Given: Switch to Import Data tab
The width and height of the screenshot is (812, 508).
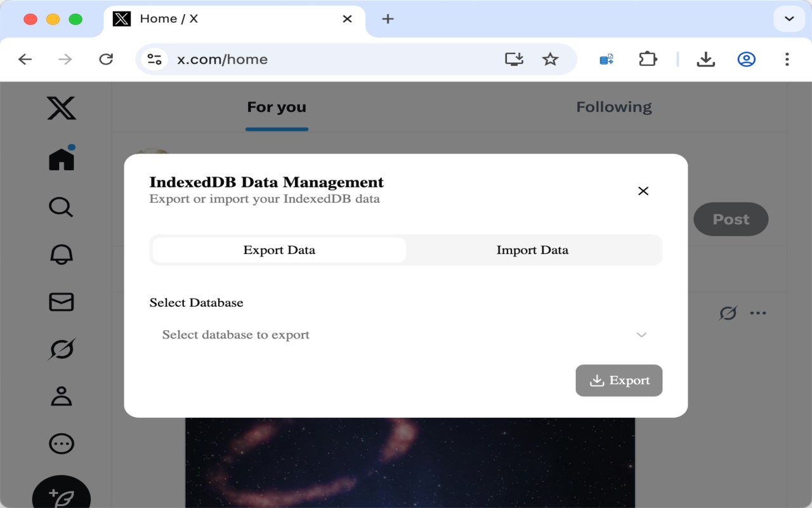Looking at the screenshot, I should (532, 250).
